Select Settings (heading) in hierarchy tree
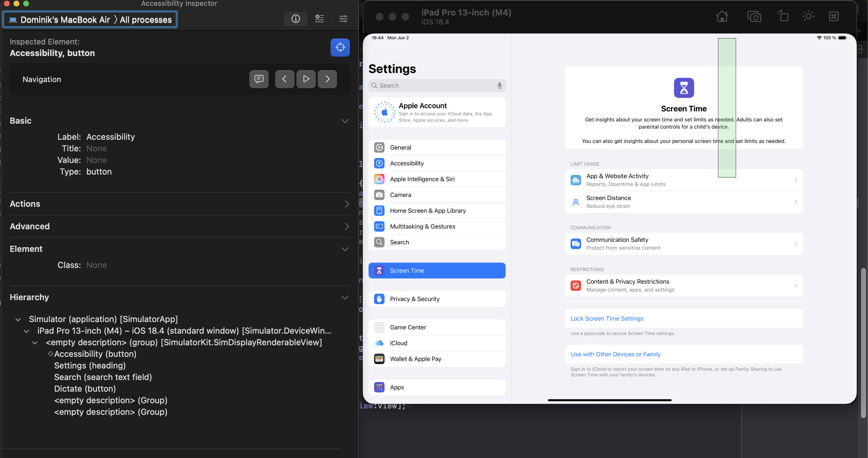This screenshot has width=868, height=458. pos(90,366)
